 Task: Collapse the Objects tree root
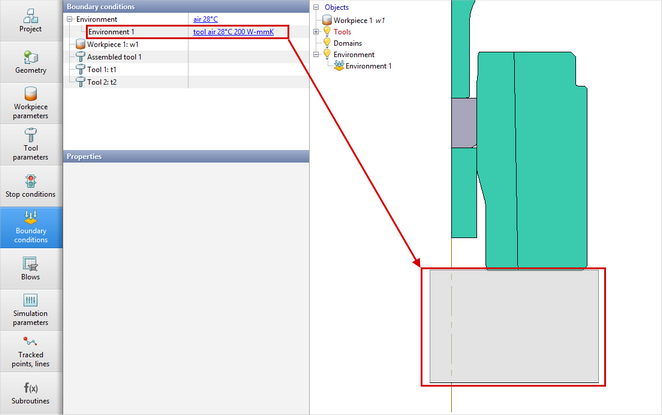[x=316, y=7]
